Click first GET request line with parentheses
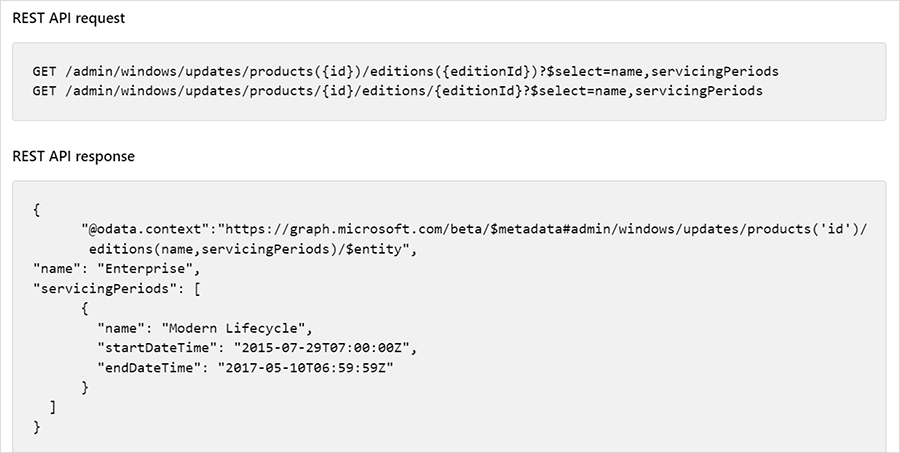This screenshot has width=900, height=453. pos(405,72)
